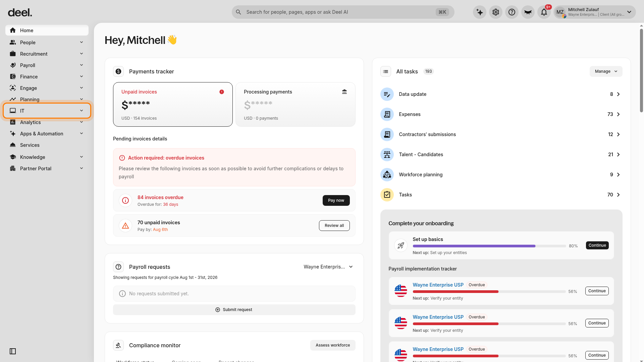
Task: Click the Tasks checklist icon
Action: tap(387, 195)
